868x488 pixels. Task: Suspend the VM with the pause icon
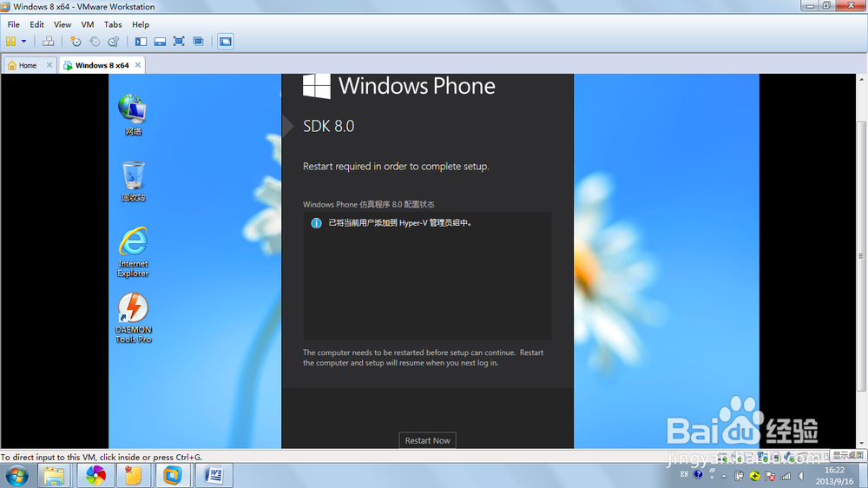coord(10,42)
